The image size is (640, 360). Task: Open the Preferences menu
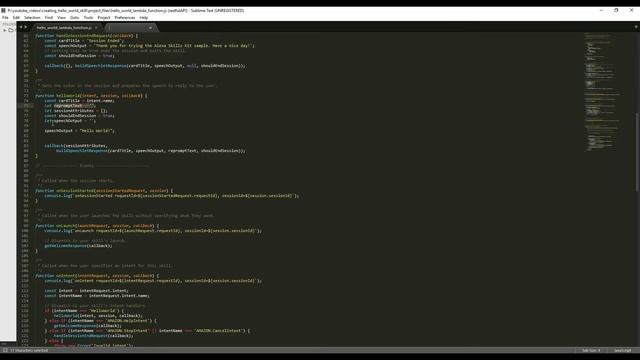tap(125, 18)
